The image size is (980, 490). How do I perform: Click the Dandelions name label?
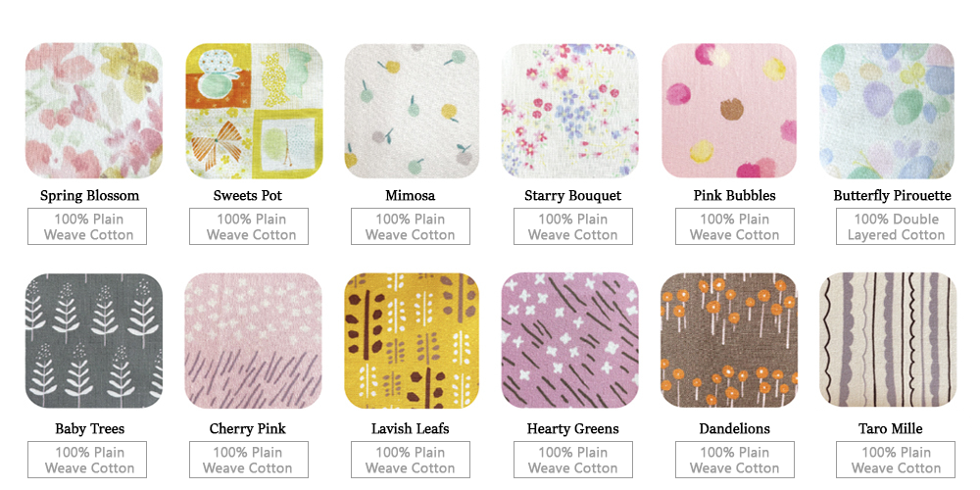click(x=734, y=429)
